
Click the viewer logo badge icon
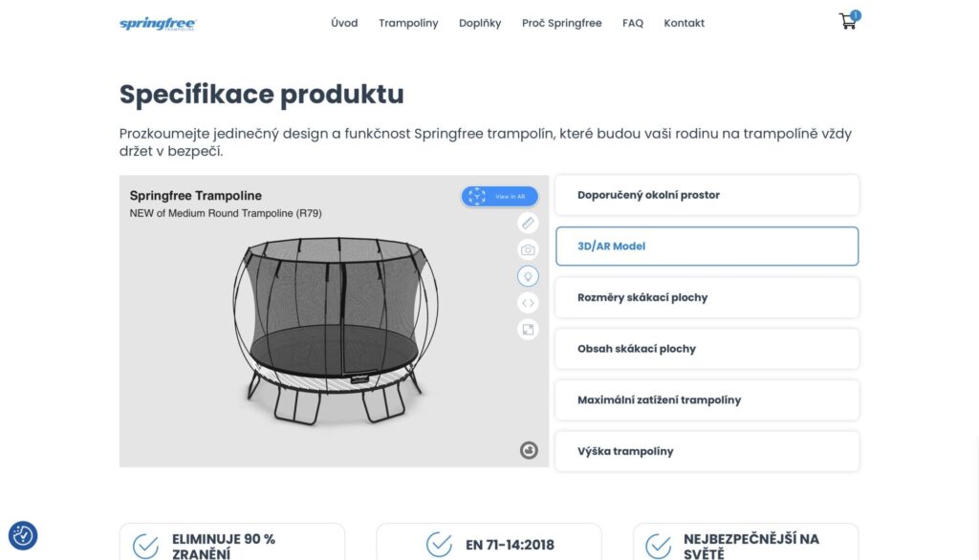pos(529,450)
